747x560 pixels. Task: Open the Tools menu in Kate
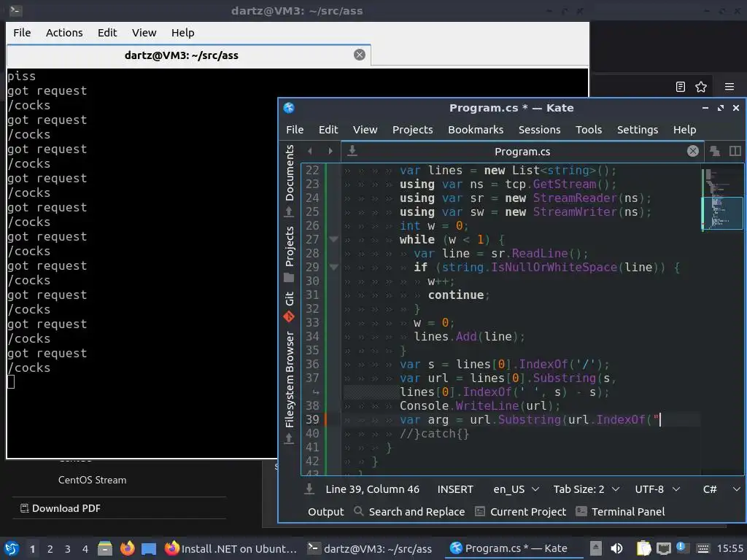click(x=589, y=130)
